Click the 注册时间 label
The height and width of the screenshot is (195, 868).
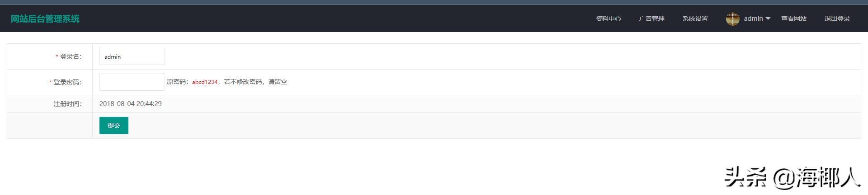tap(68, 104)
